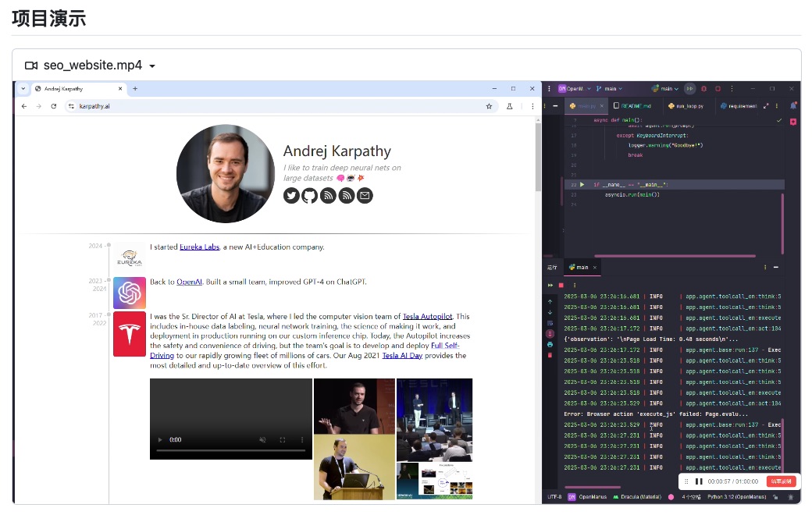Open the Tesla Autopilot link
This screenshot has height=515, width=812.
click(x=427, y=317)
